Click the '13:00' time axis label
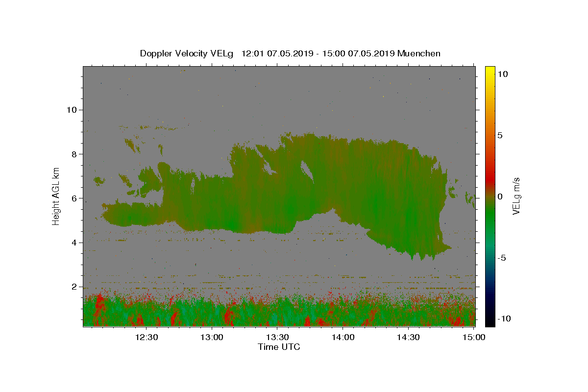 (x=212, y=337)
